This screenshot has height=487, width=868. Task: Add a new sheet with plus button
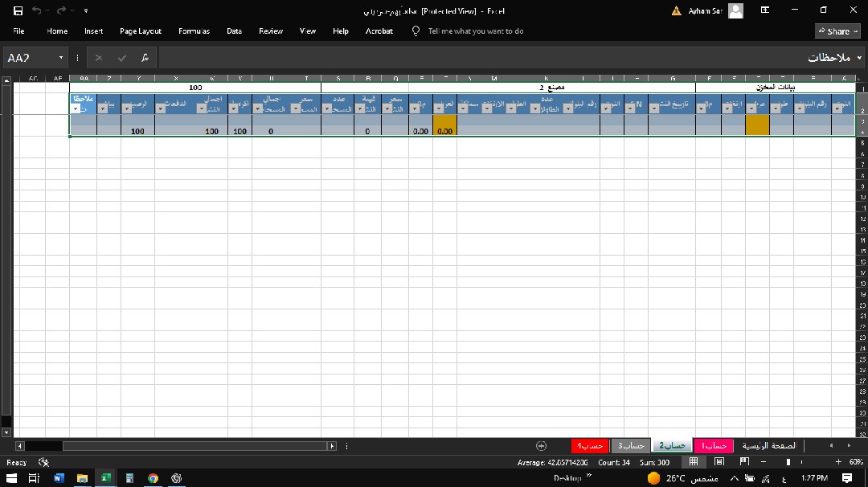(x=541, y=445)
